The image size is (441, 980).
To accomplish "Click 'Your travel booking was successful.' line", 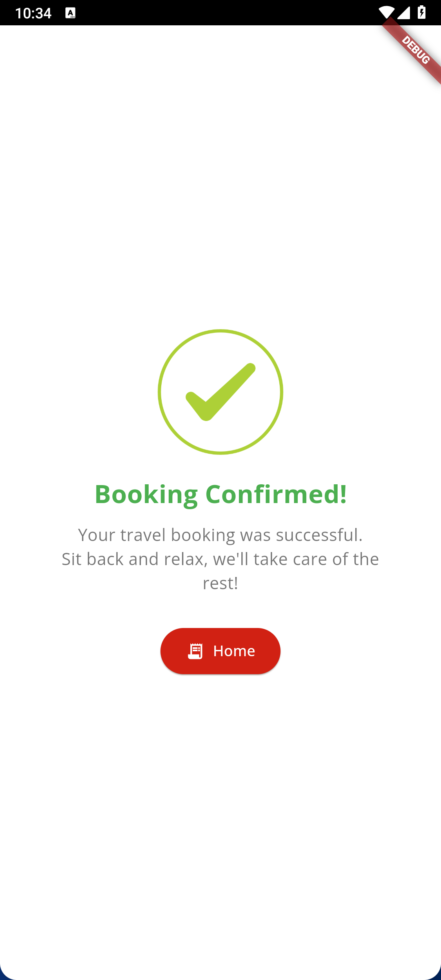I will point(220,535).
